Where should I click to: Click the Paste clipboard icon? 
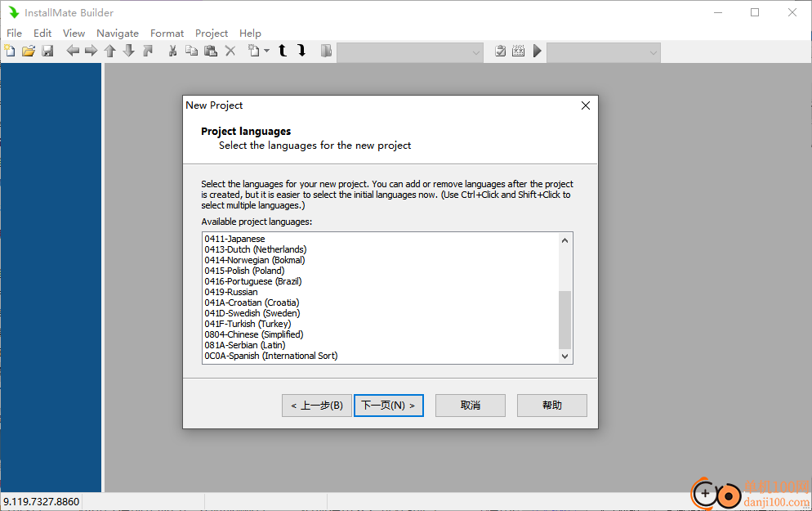click(x=211, y=51)
